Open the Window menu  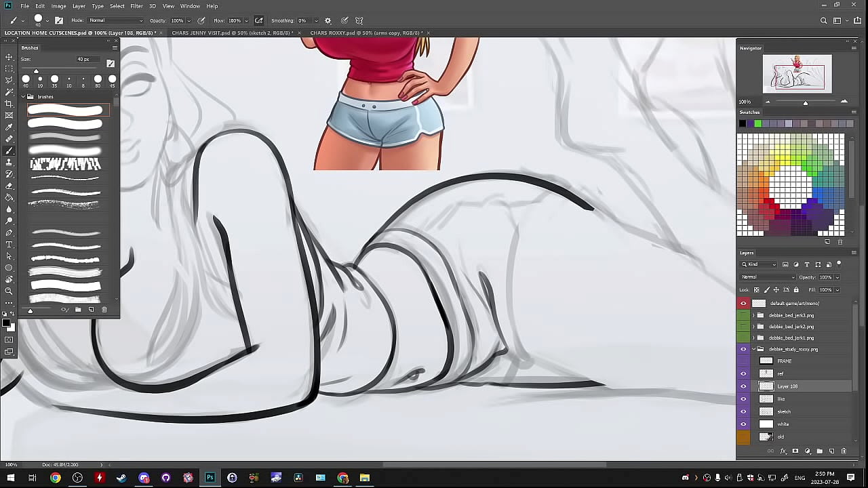tap(190, 6)
